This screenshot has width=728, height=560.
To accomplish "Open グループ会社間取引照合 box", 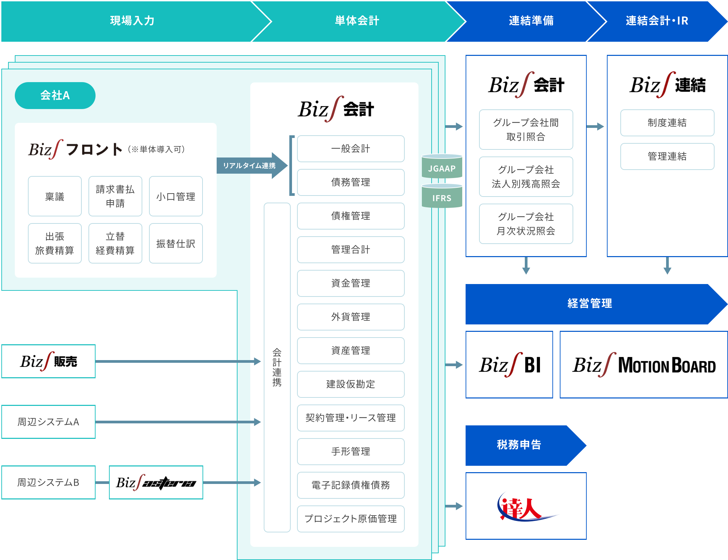I will pyautogui.click(x=526, y=130).
